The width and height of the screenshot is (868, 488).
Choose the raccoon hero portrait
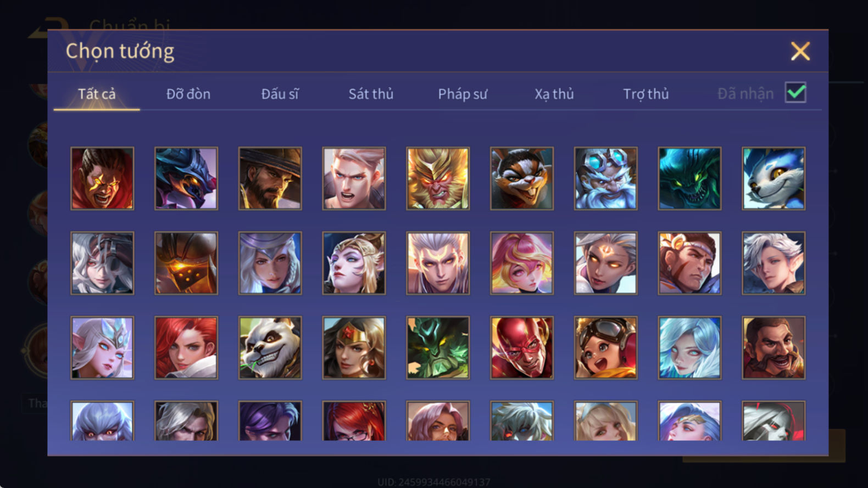(x=522, y=178)
